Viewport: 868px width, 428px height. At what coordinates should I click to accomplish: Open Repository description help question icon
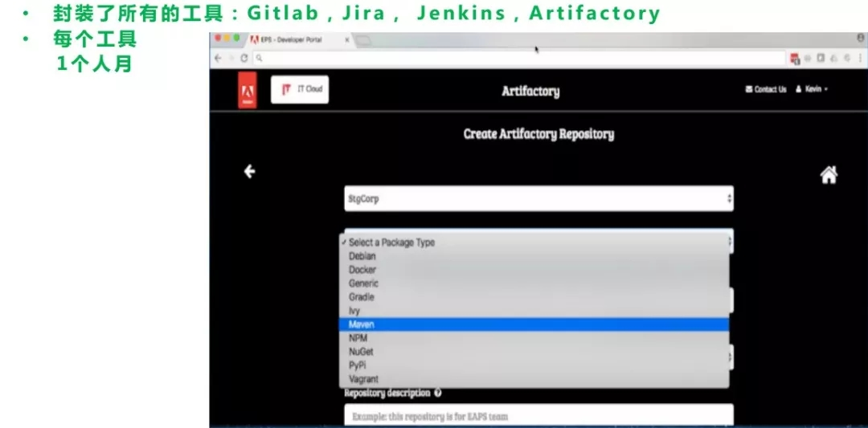pyautogui.click(x=438, y=393)
